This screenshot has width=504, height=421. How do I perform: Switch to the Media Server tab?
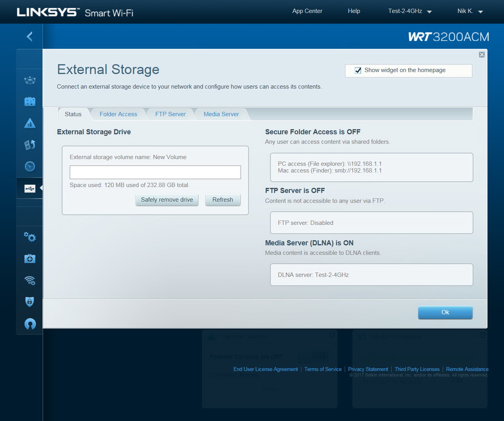point(221,114)
